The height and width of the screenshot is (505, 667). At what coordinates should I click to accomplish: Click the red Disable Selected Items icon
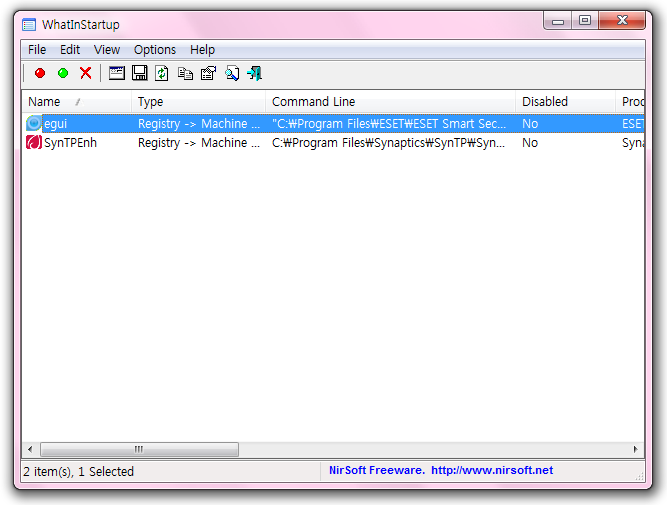coord(40,73)
